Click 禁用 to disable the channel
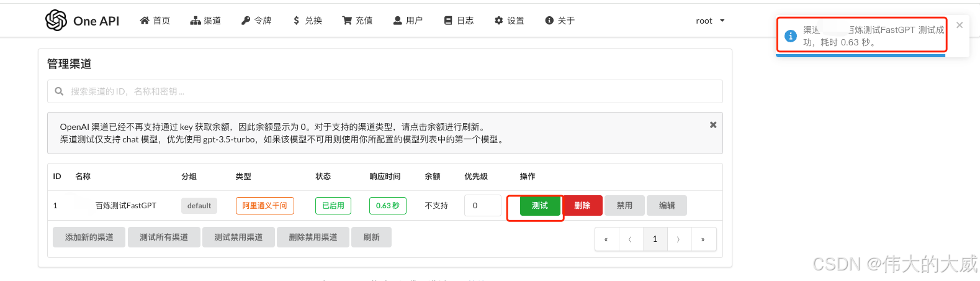Image resolution: width=980 pixels, height=281 pixels. click(x=624, y=206)
